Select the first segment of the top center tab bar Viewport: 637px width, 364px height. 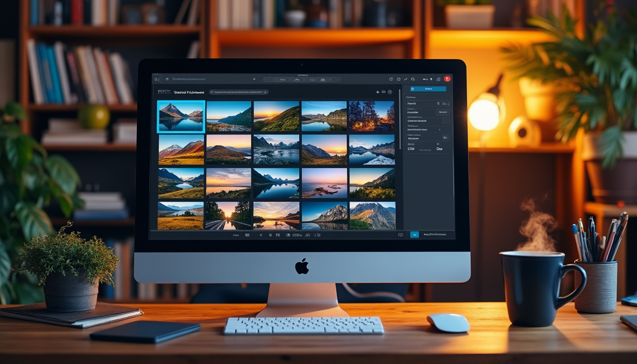[x=283, y=79]
